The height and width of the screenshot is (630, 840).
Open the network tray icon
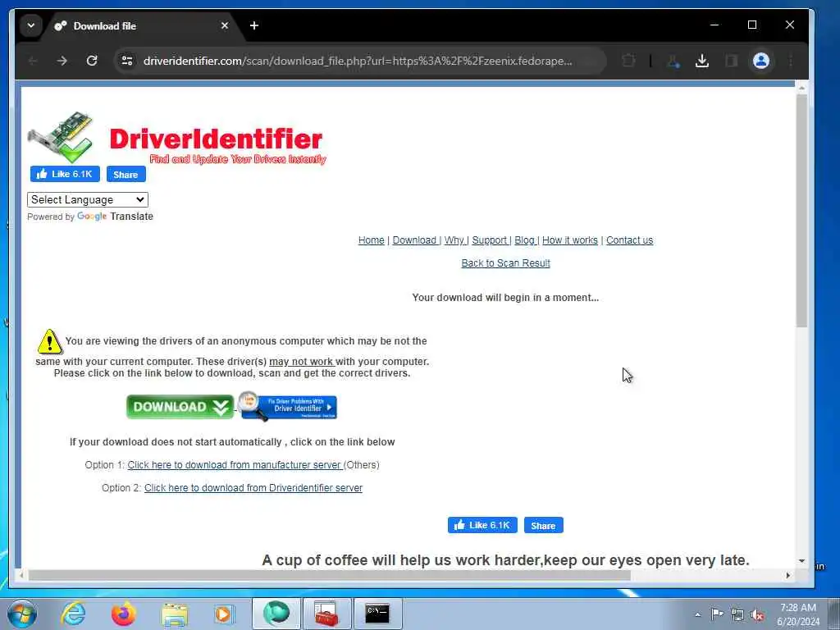(x=737, y=614)
